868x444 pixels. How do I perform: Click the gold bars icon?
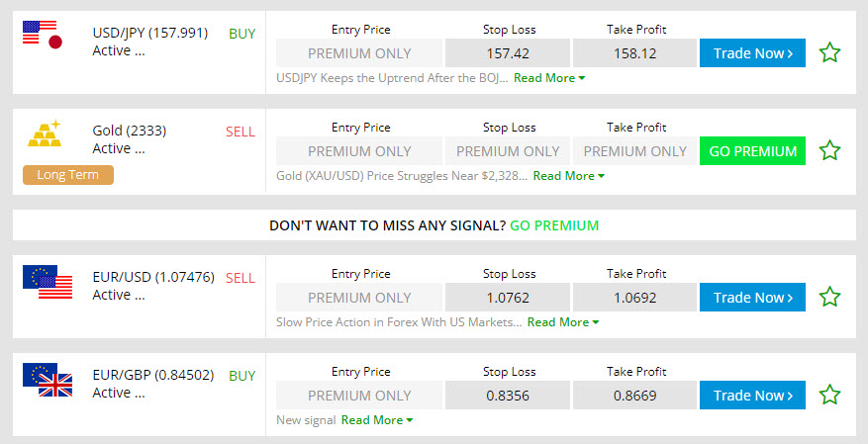[x=44, y=133]
